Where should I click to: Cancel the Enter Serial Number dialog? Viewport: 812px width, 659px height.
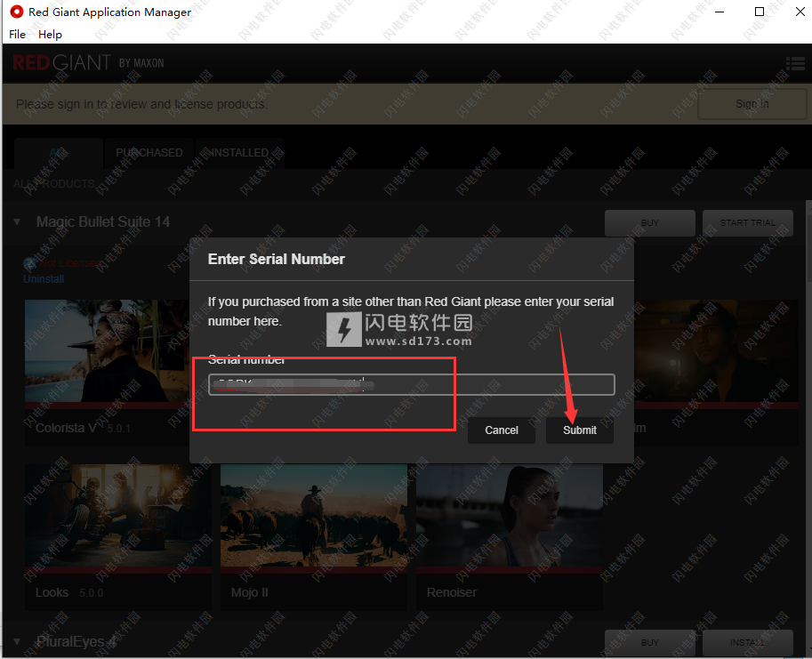click(x=502, y=430)
